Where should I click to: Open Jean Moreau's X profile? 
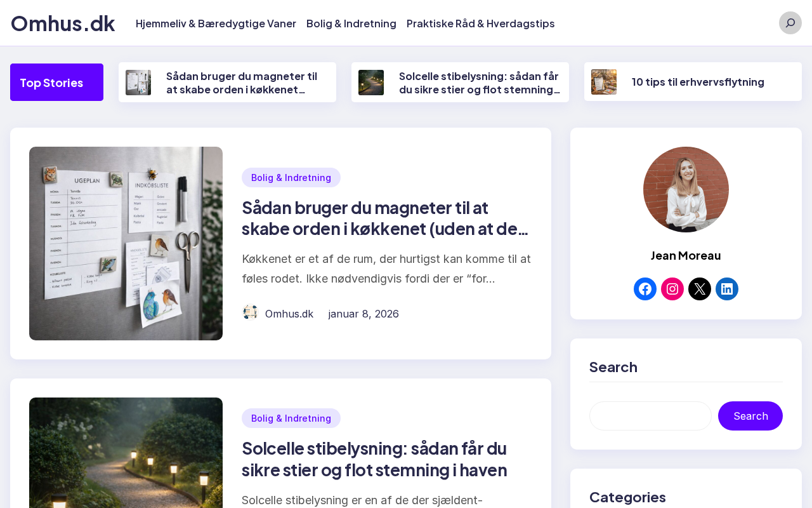coord(700,289)
